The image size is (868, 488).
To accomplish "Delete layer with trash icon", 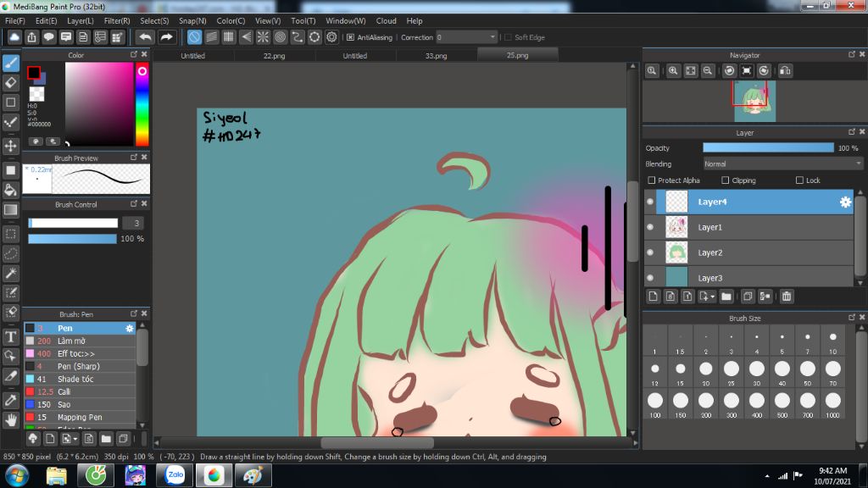I will click(786, 297).
